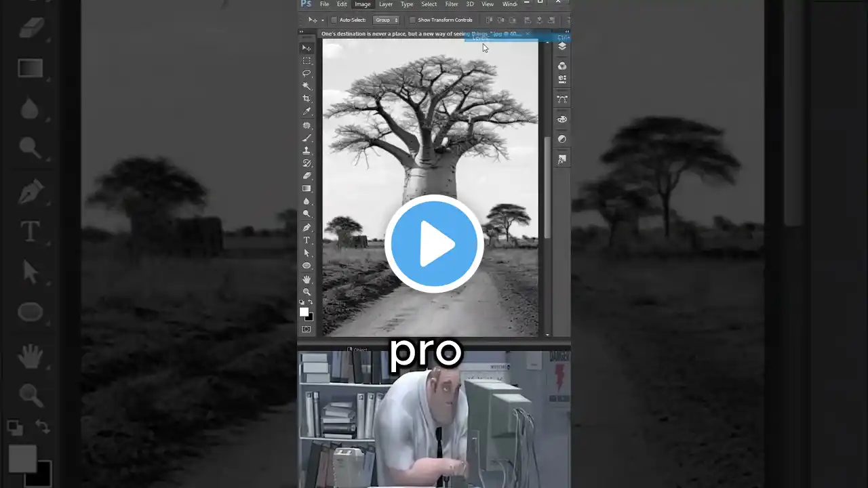Expand the toolbar with double-arrow
This screenshot has height=488, width=868.
pyautogui.click(x=302, y=32)
